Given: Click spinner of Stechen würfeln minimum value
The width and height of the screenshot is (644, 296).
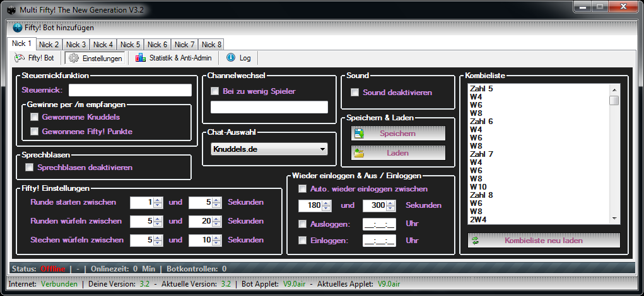Looking at the screenshot, I should (158, 240).
